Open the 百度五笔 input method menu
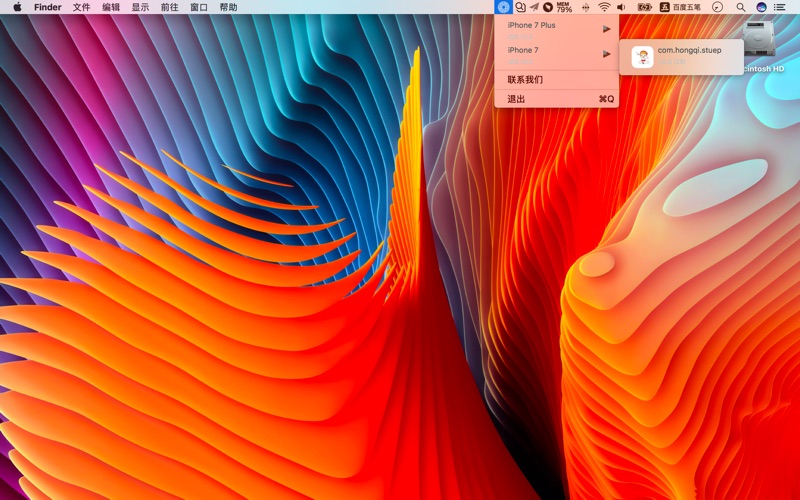 pos(680,7)
